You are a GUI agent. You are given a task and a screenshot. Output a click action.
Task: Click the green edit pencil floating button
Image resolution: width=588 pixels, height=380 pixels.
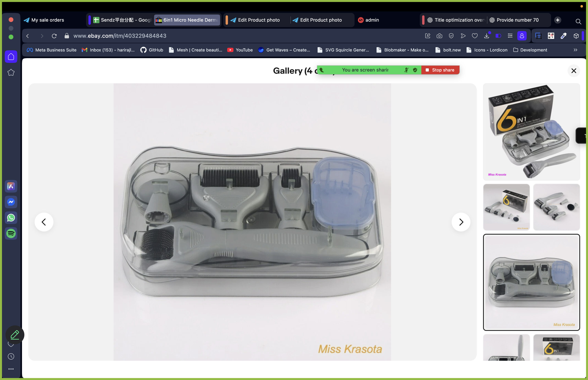15,335
